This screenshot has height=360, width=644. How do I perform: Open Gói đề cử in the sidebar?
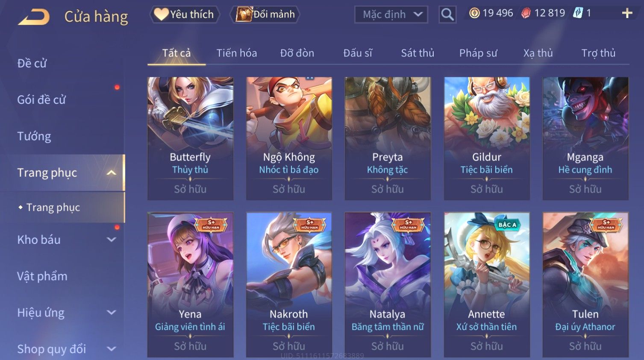click(x=41, y=100)
